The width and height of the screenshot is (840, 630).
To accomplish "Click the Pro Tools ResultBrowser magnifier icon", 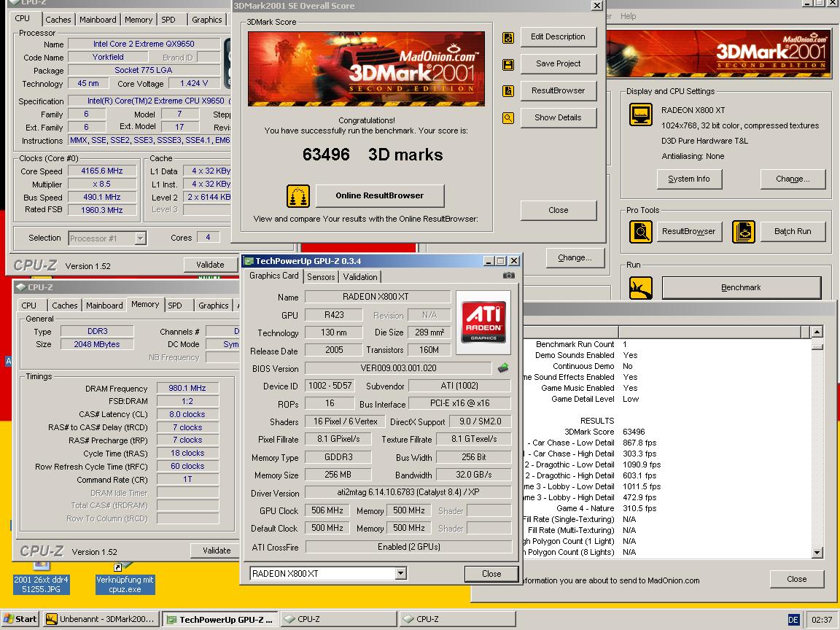I will point(640,231).
